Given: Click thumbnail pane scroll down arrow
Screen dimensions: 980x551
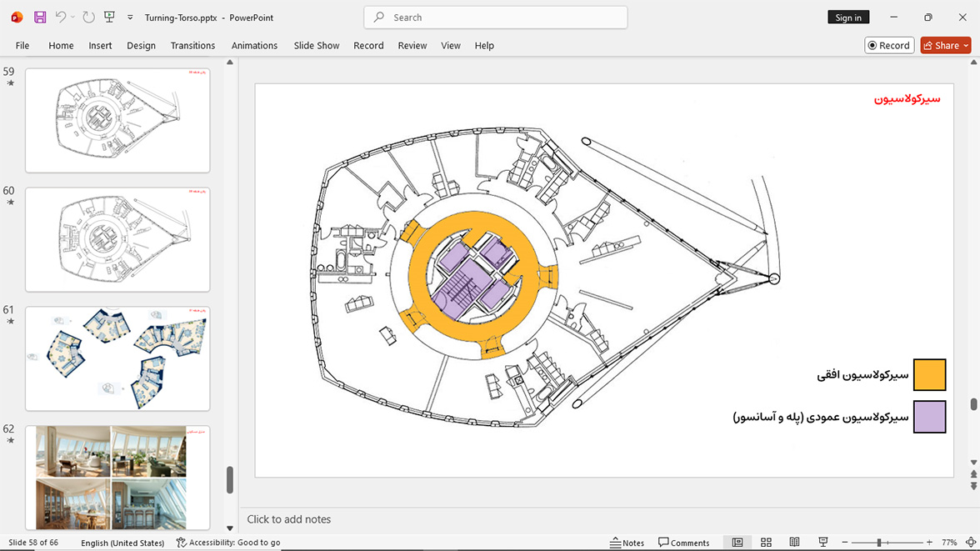Looking at the screenshot, I should pyautogui.click(x=230, y=528).
